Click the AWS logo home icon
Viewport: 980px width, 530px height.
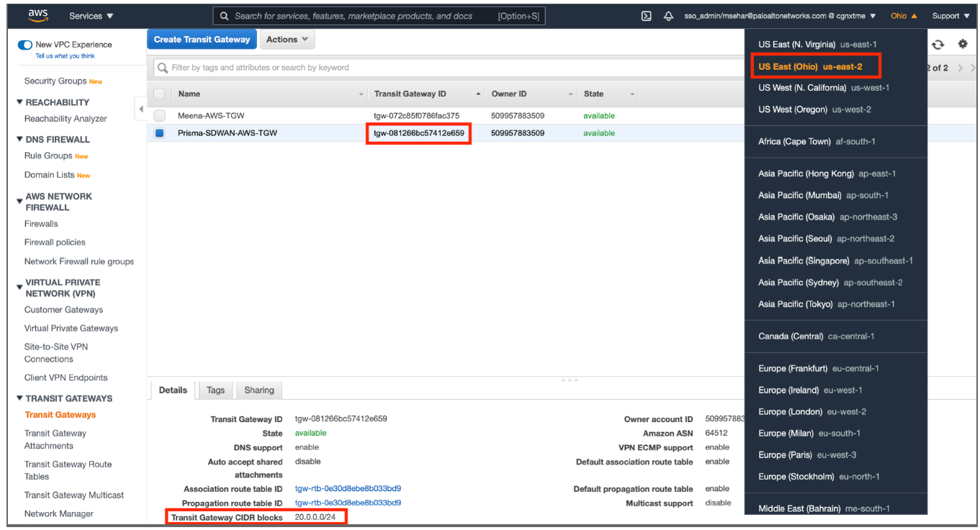(37, 15)
